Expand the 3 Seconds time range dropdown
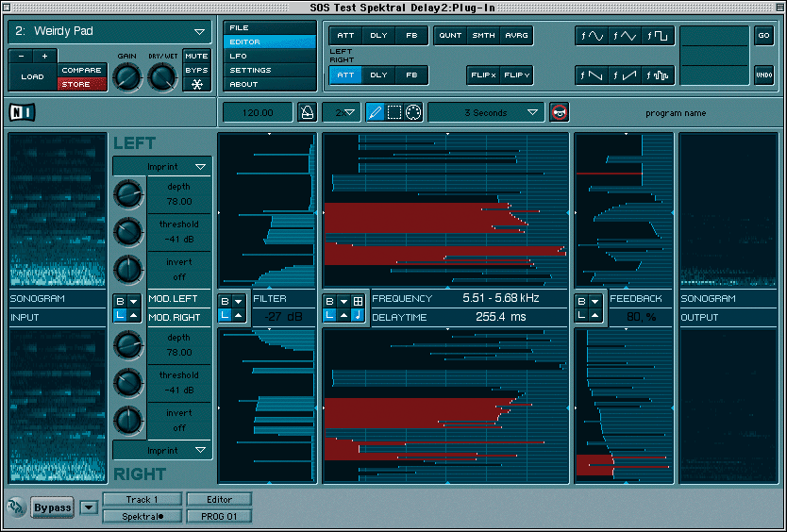 [486, 112]
